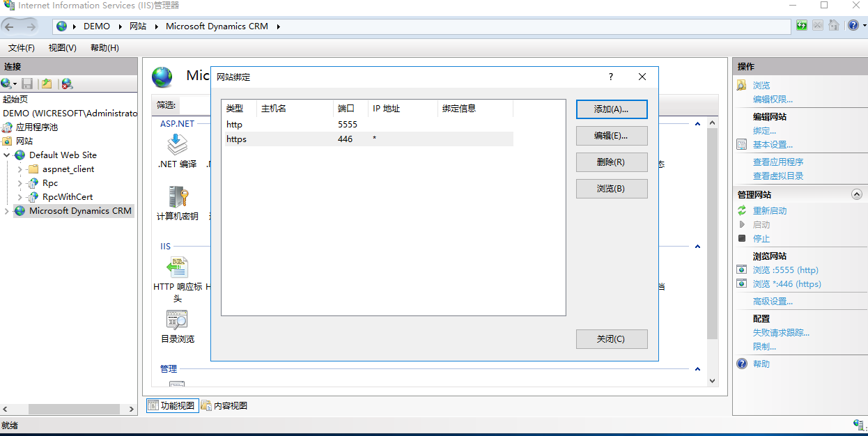Click the help question mark in the 网站绑定 dialog
This screenshot has width=868, height=436.
pyautogui.click(x=611, y=77)
